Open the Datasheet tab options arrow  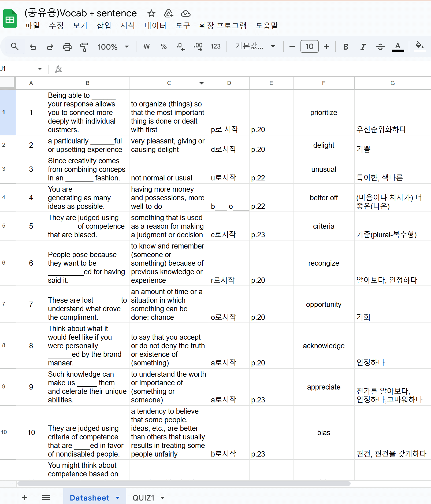[118, 498]
